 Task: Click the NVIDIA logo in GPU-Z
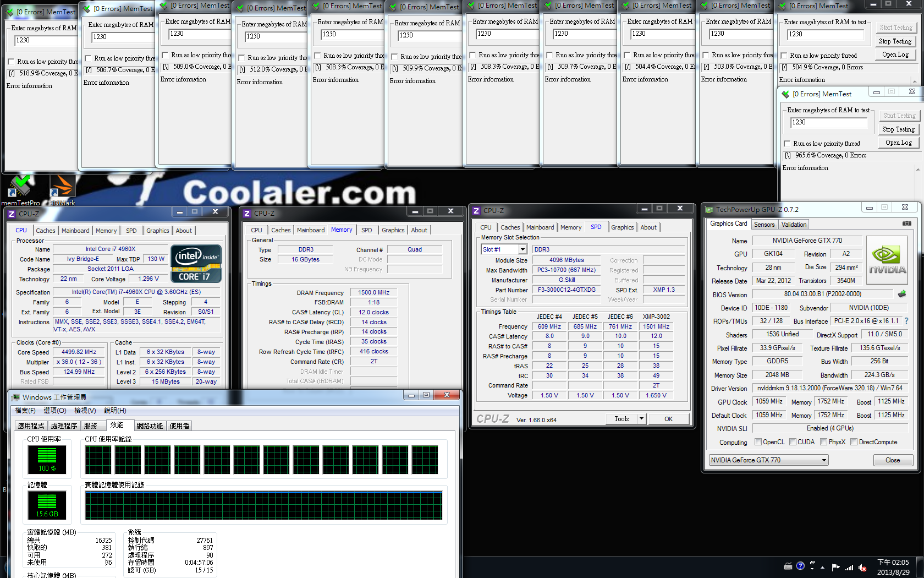coord(887,260)
